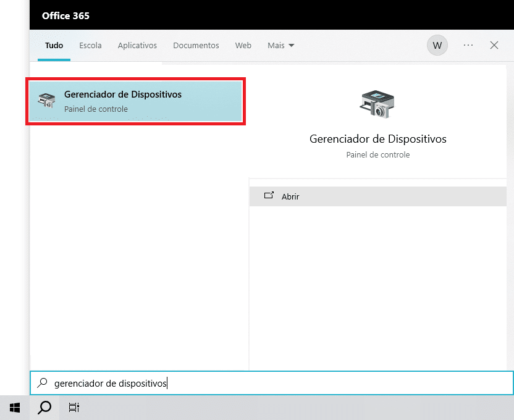514x420 pixels.
Task: Switch to the Documentos tab
Action: coord(196,45)
